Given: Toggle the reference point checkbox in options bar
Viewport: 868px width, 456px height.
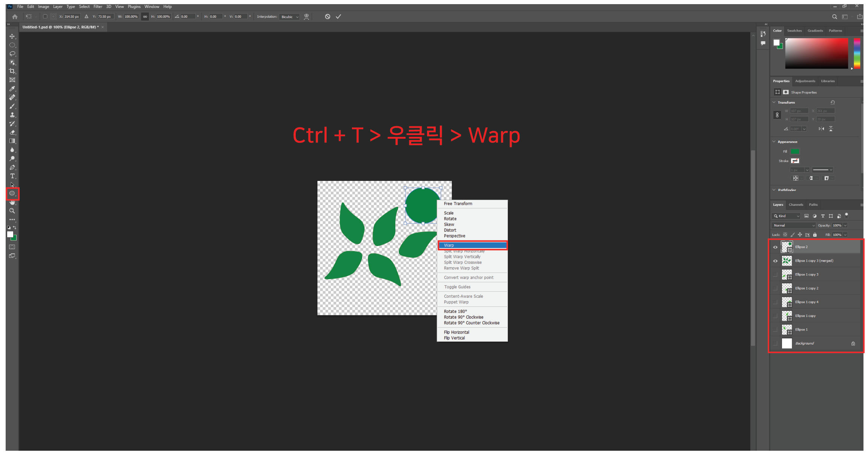Looking at the screenshot, I should (45, 17).
